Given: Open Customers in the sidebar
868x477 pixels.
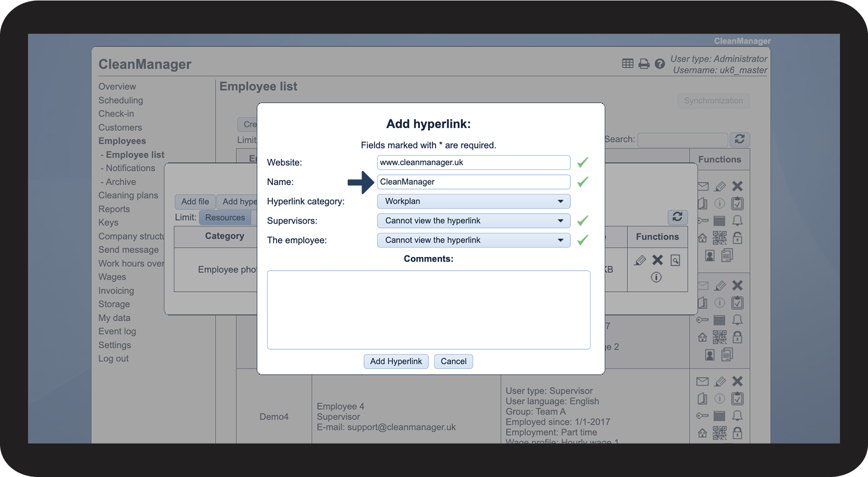Looking at the screenshot, I should [x=120, y=127].
